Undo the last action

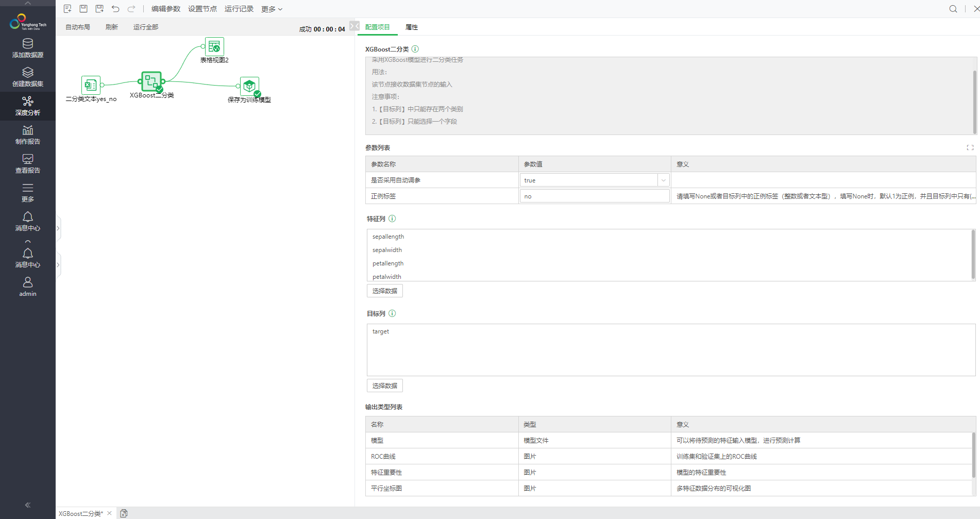tap(115, 9)
